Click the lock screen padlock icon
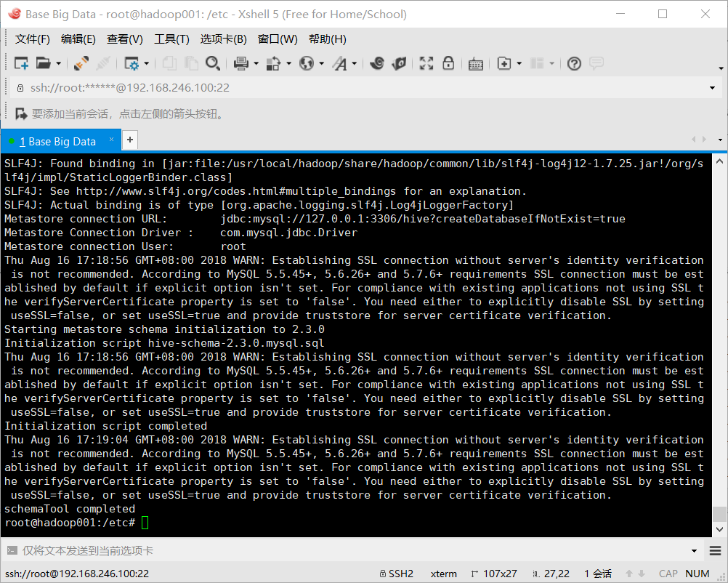The image size is (728, 583). [x=448, y=63]
